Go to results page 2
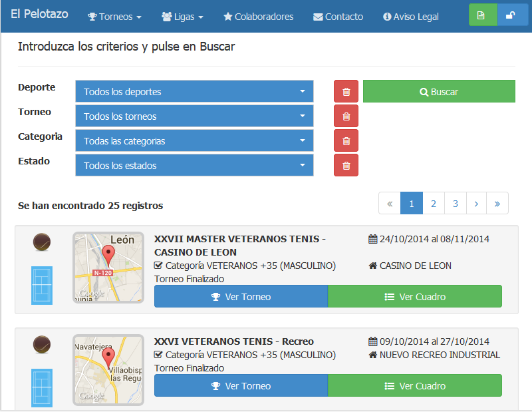The image size is (532, 414). point(434,204)
